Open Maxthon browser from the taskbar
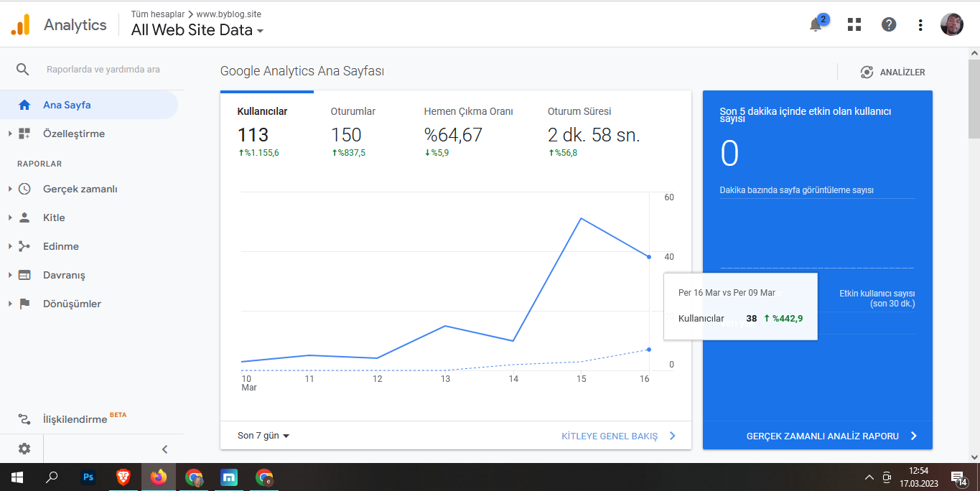Viewport: 980px width, 491px height. 229,477
